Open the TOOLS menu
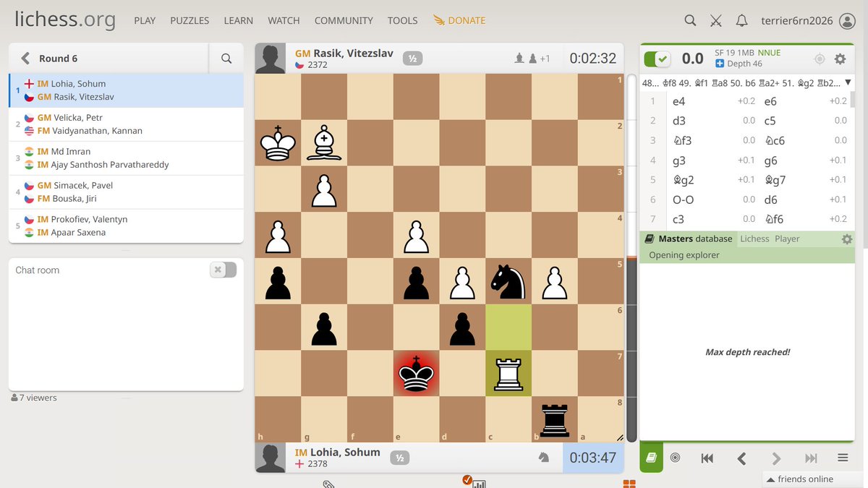Screen dimensions: 868x488 tap(402, 21)
